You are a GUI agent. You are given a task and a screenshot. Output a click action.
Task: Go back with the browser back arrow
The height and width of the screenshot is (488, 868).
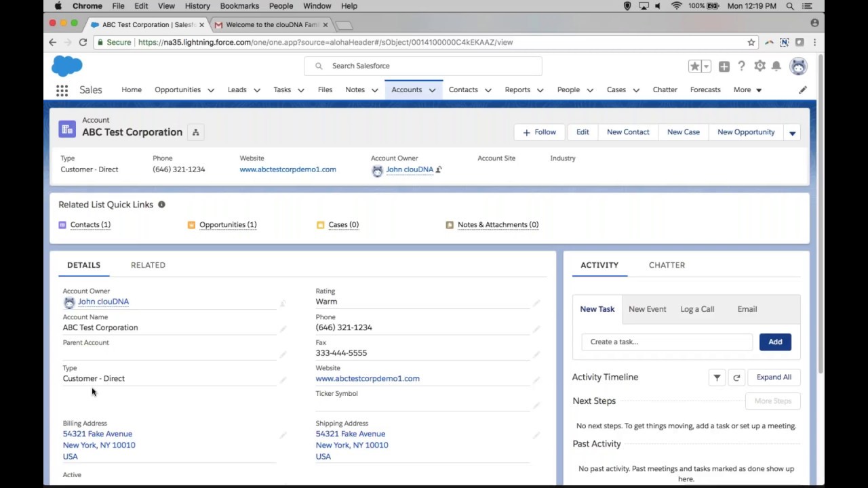point(53,42)
